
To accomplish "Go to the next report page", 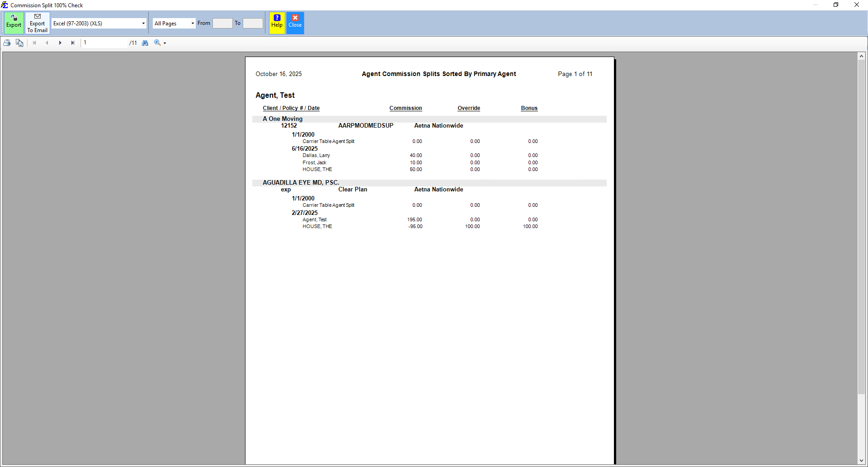I will pyautogui.click(x=60, y=43).
